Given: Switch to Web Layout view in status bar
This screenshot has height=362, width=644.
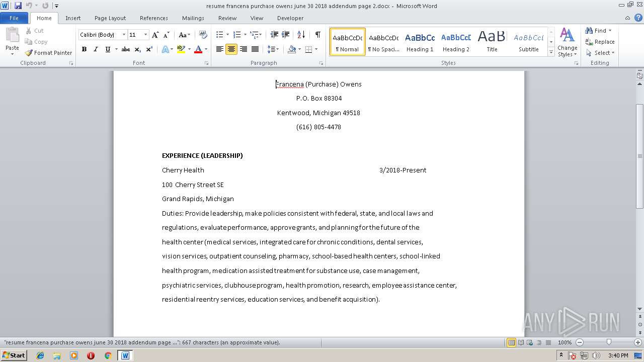Looking at the screenshot, I should [x=529, y=342].
